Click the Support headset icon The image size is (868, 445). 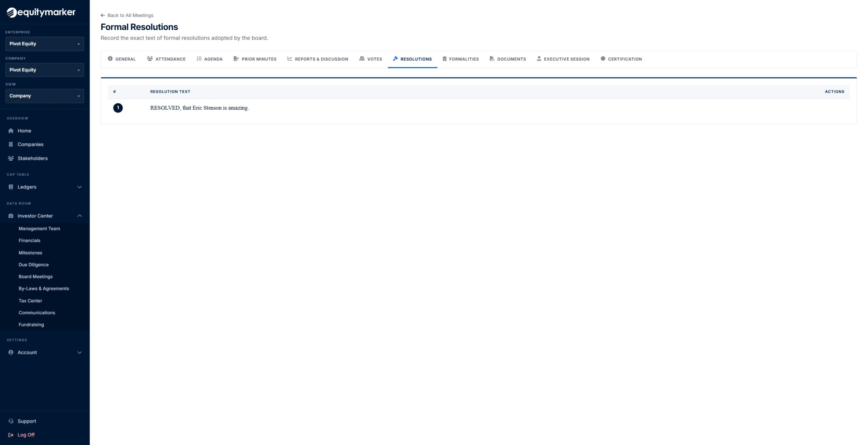(11, 421)
